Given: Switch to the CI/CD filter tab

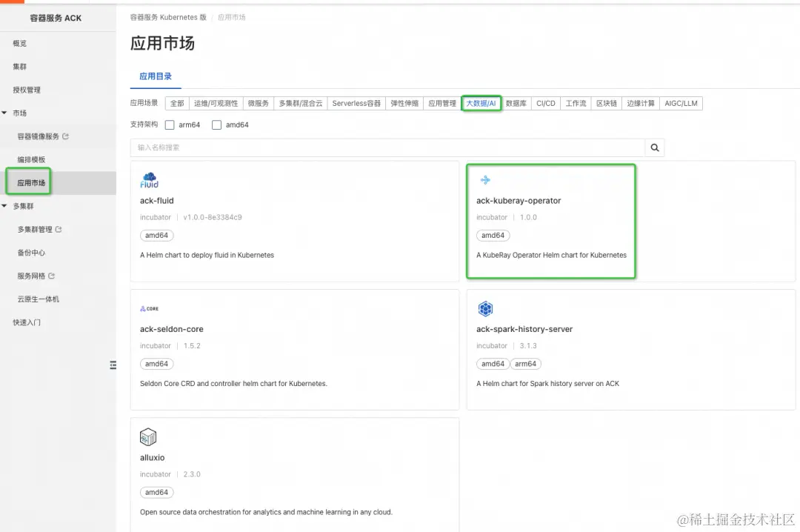Looking at the screenshot, I should click(x=546, y=103).
